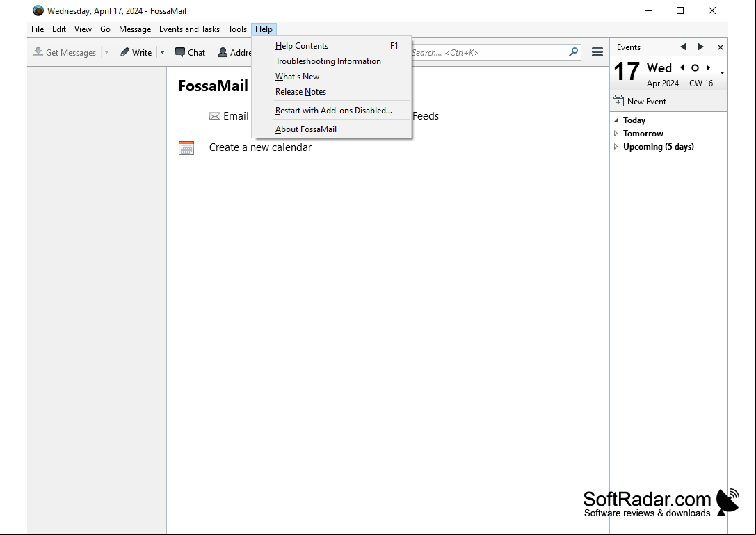756x535 pixels.
Task: Click the Apr 2024 month label
Action: pyautogui.click(x=663, y=83)
